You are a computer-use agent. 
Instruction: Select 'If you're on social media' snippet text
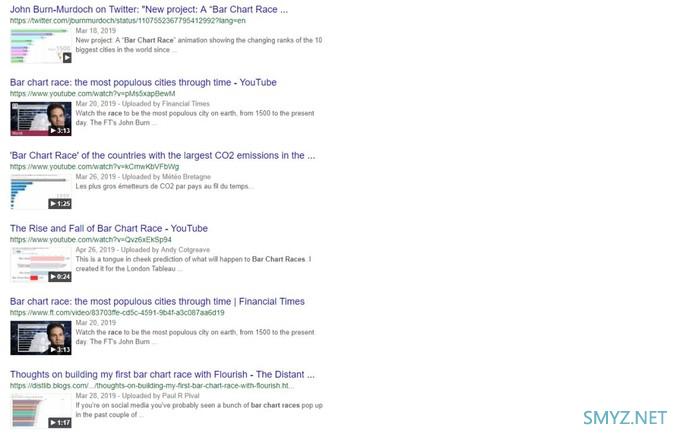199,410
